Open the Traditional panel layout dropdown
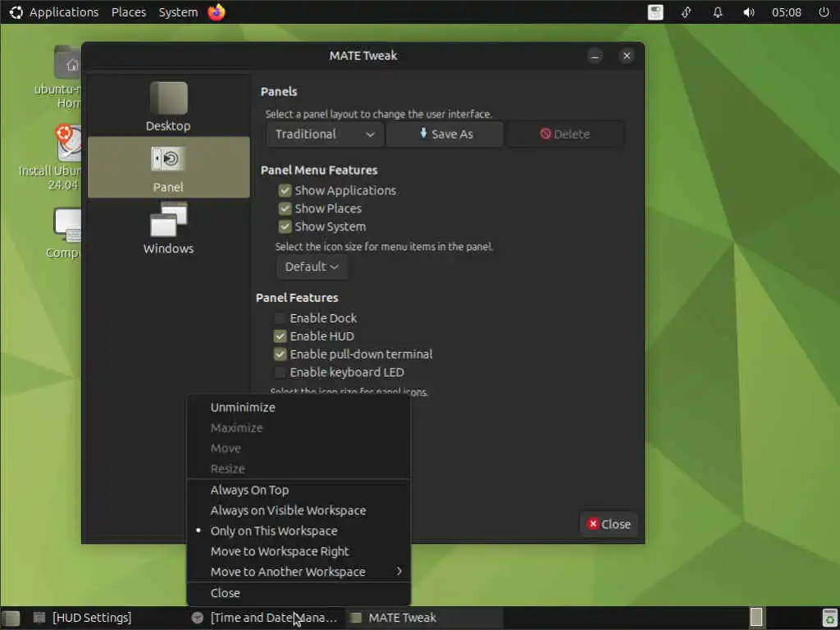The image size is (840, 630). (325, 134)
